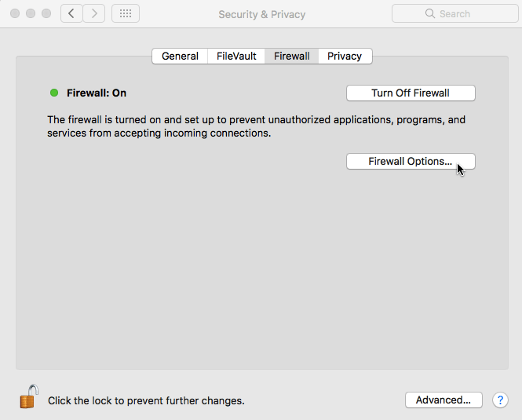Open Firewall Options dialog
Viewport: 522px width, 420px height.
(411, 161)
